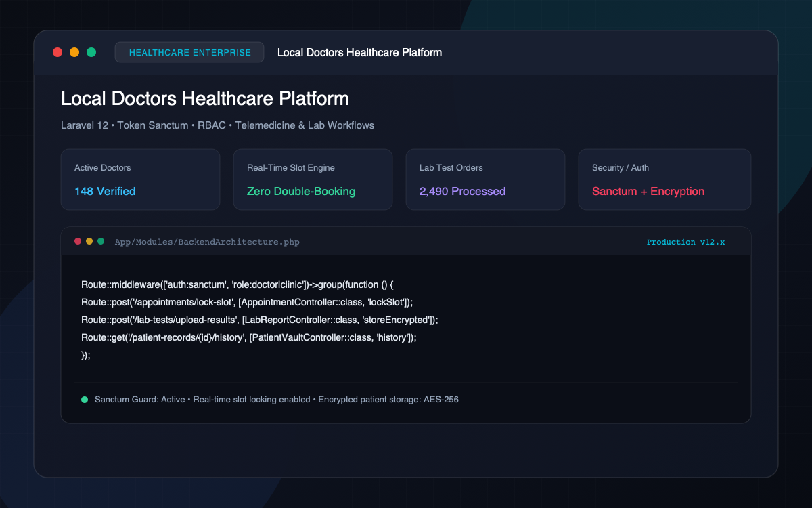Select the 148 Verified value
Screen dimensions: 812x508
(x=105, y=191)
